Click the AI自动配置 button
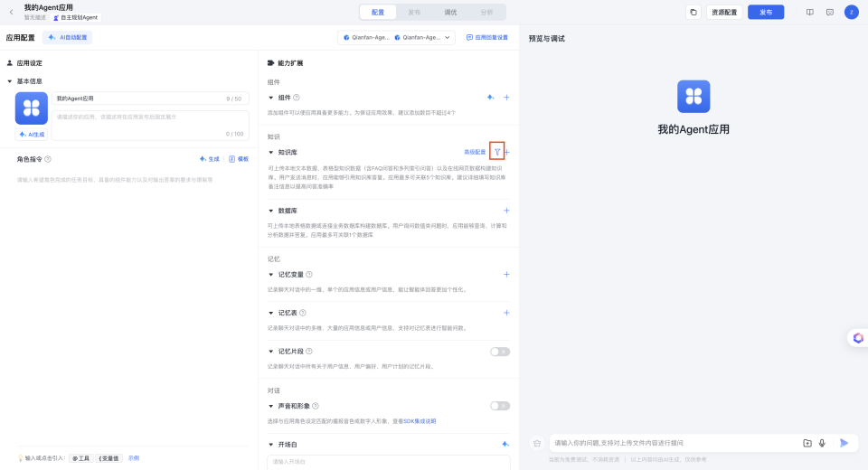 (68, 38)
